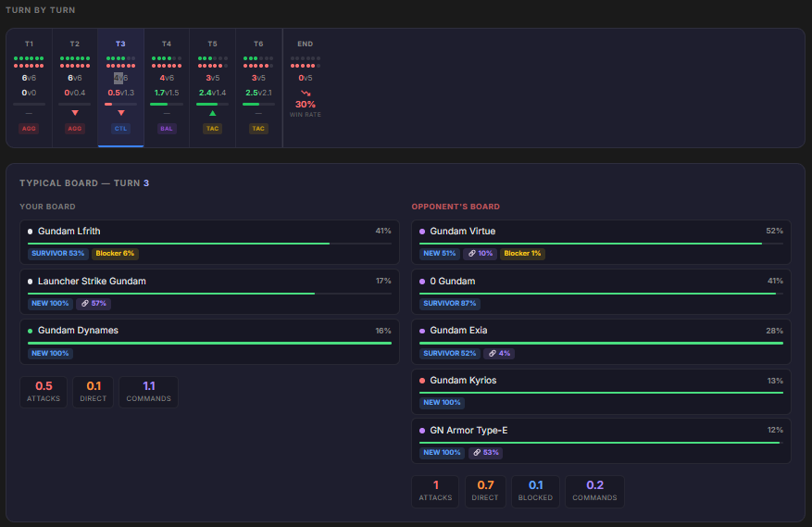
Task: Click the NEW 51% badge
Action: (x=439, y=254)
